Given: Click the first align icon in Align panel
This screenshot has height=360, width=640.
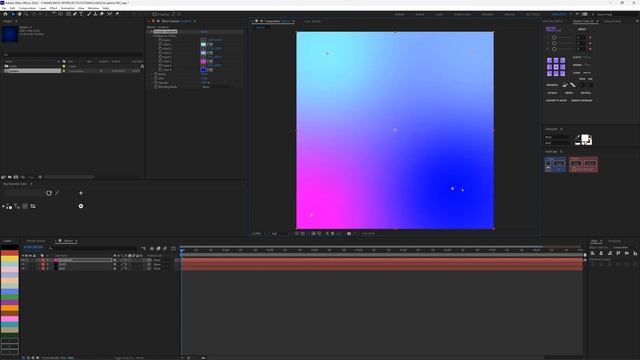Looking at the screenshot, I should (593, 253).
